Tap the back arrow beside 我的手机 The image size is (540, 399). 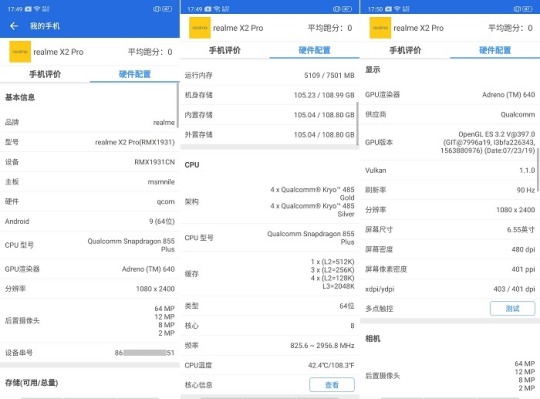tap(14, 26)
